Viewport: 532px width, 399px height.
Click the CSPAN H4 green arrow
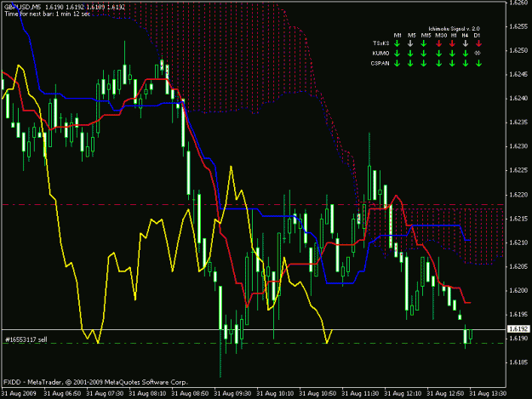click(466, 64)
